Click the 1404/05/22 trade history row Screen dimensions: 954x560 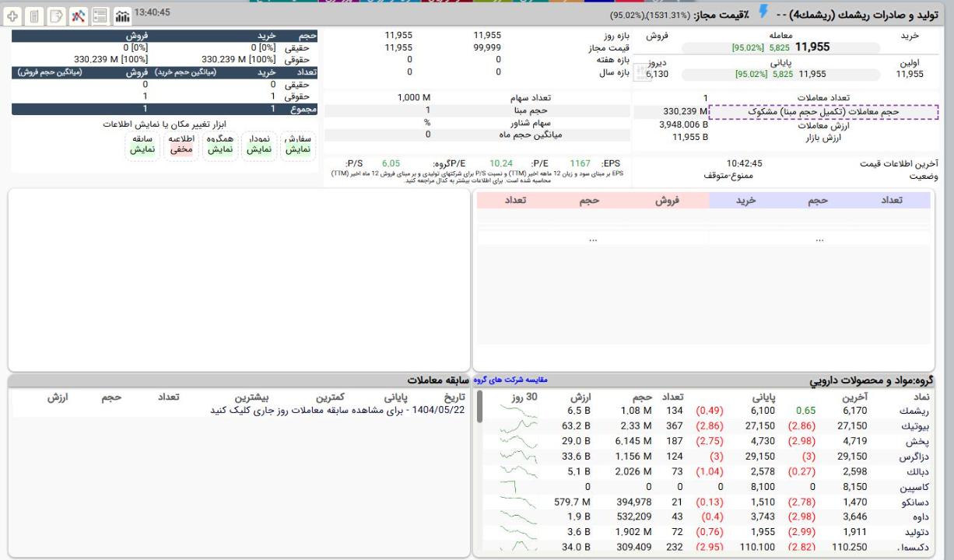pyautogui.click(x=338, y=411)
